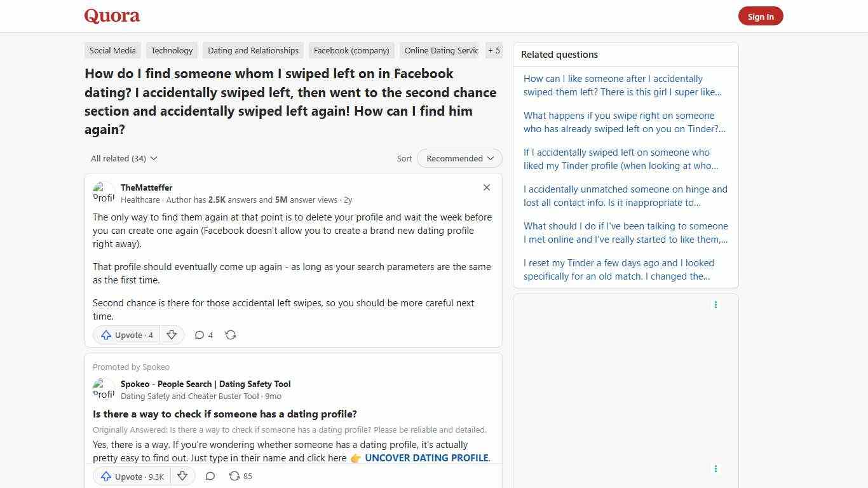Open related question about accidental left swipe

622,85
